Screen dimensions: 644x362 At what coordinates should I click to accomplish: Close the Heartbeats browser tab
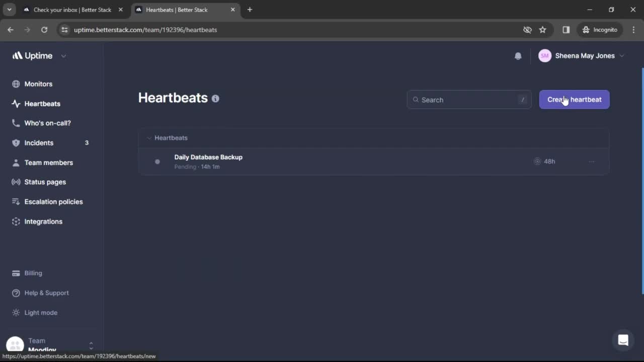(232, 10)
